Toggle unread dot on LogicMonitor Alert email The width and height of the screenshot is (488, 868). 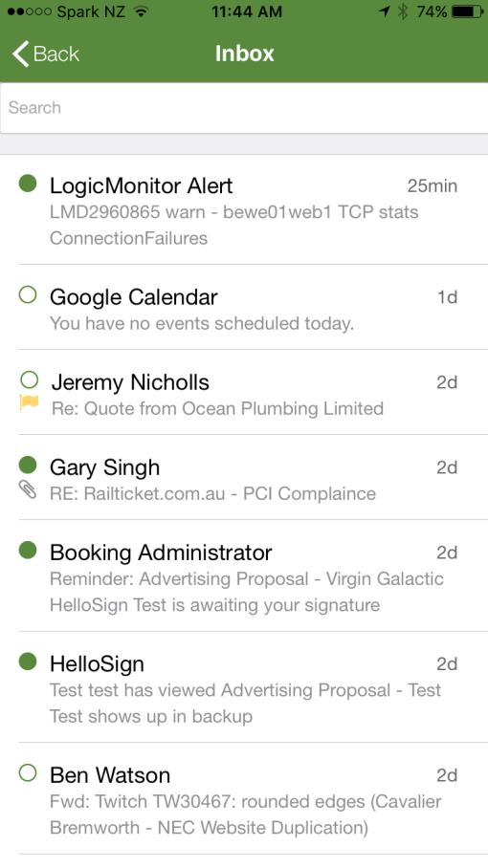[28, 183]
